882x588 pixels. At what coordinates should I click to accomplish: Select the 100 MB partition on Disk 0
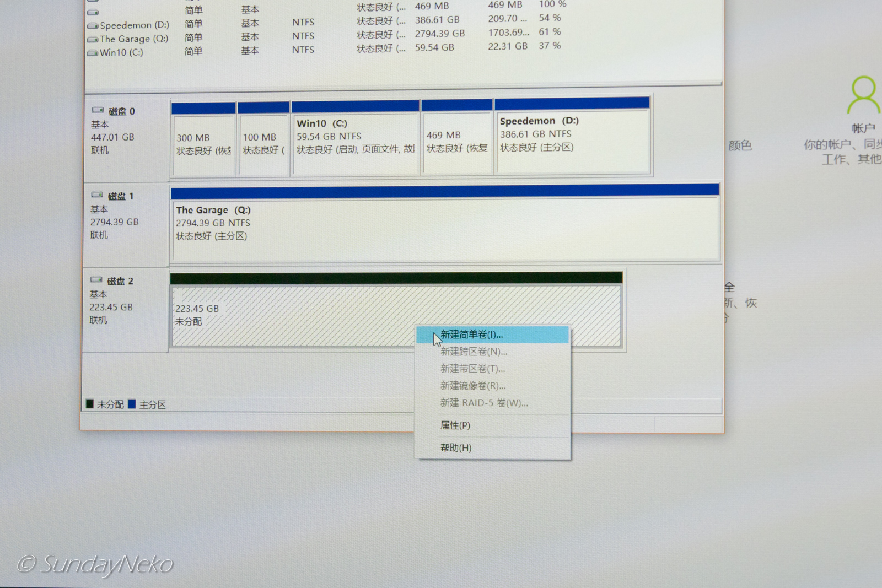point(263,145)
